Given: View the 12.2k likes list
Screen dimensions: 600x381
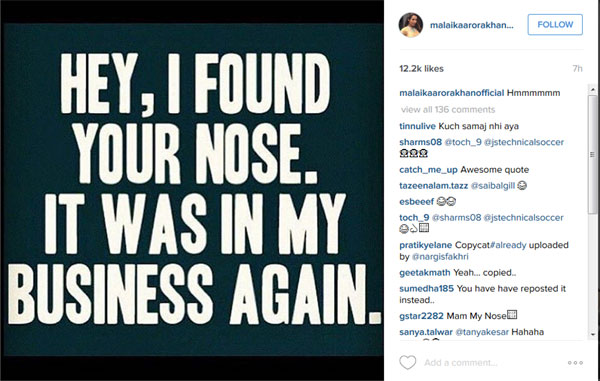Looking at the screenshot, I should pyautogui.click(x=421, y=69).
